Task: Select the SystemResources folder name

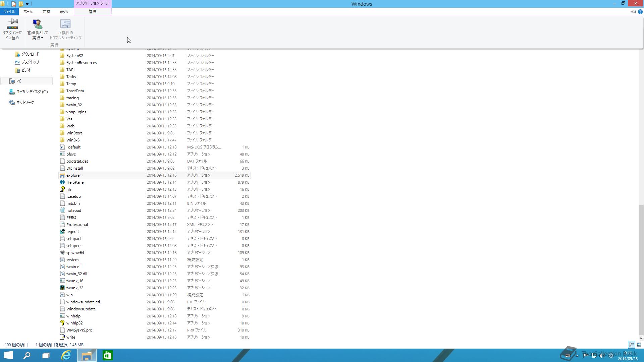Action: (x=82, y=63)
